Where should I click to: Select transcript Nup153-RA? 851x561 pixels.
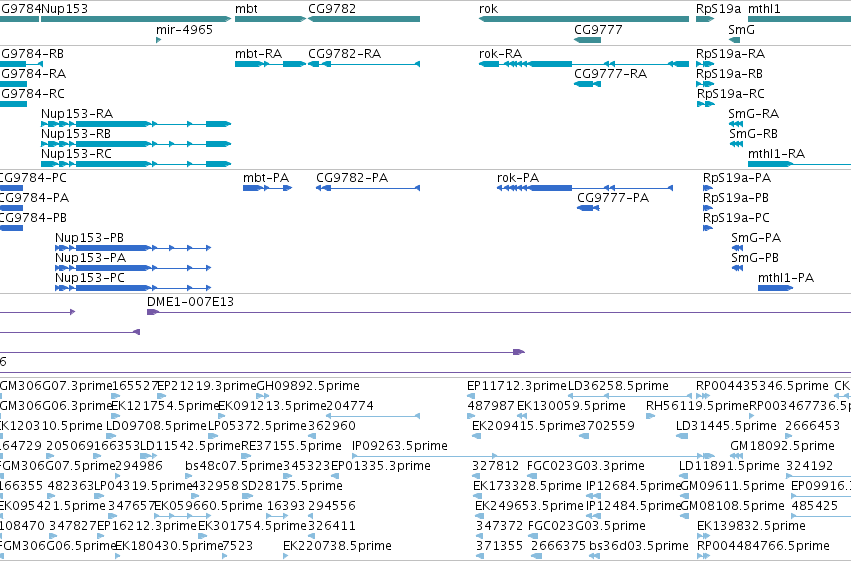point(136,124)
